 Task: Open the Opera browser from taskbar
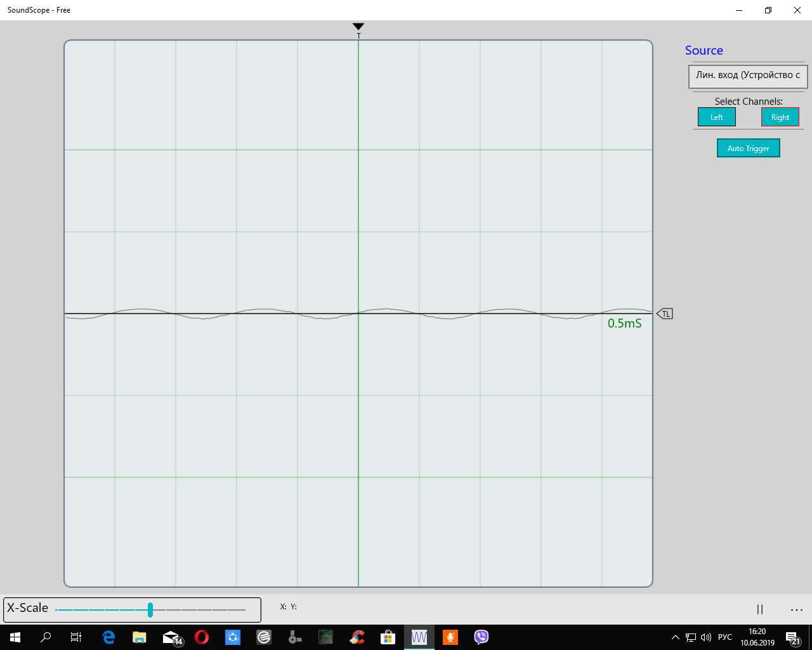coord(202,637)
